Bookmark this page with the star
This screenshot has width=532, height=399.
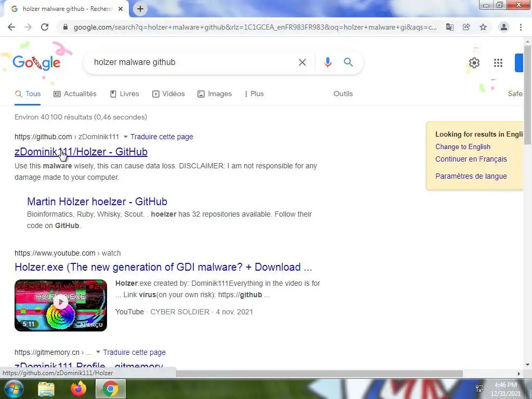(483, 27)
